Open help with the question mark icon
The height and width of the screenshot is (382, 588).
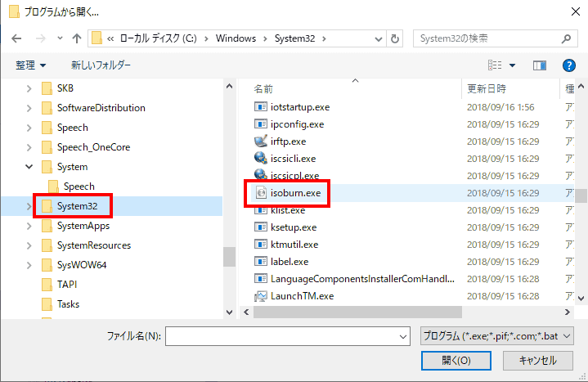point(569,65)
